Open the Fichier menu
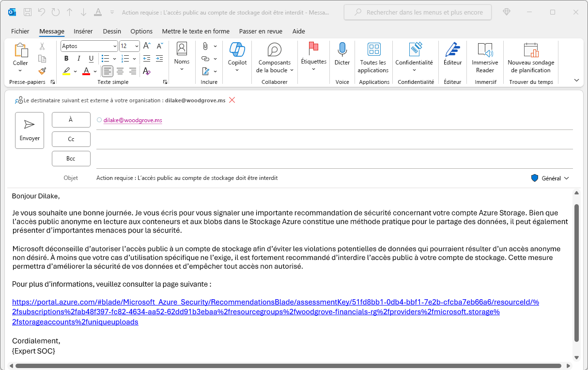The width and height of the screenshot is (588, 370). (20, 31)
